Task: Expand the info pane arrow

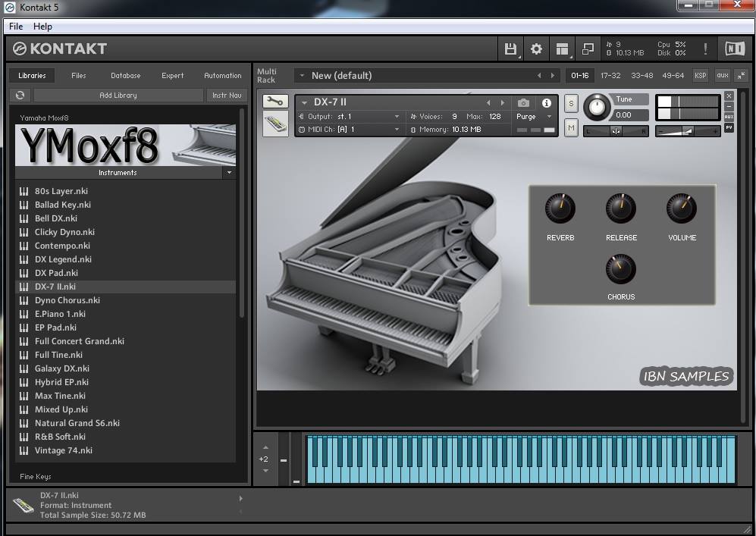Action: click(240, 498)
